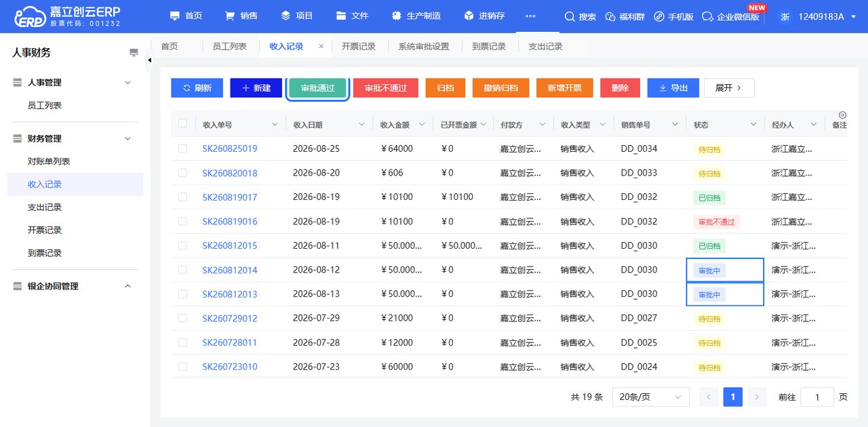Viewport: 868px width, 427px height.
Task: Open the 20条/页 page size dropdown
Action: tap(650, 397)
